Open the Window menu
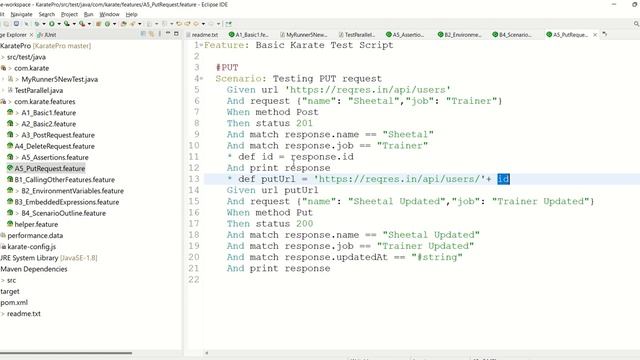Viewport: 640px width, 360px height. point(109,14)
